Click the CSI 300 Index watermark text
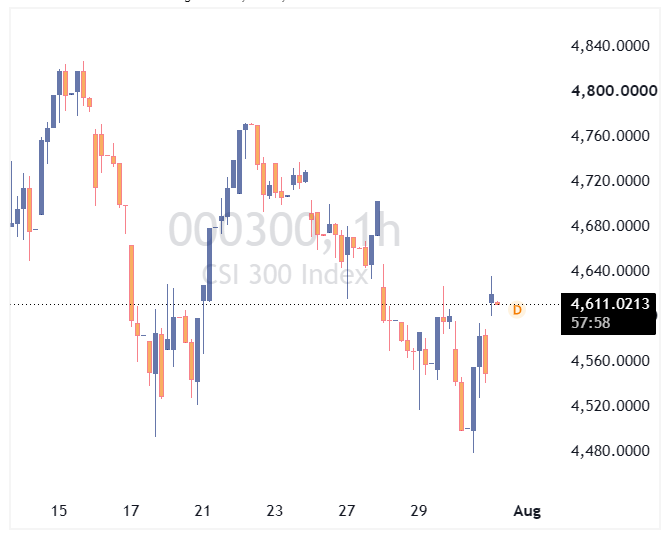The image size is (670, 546). 285,274
